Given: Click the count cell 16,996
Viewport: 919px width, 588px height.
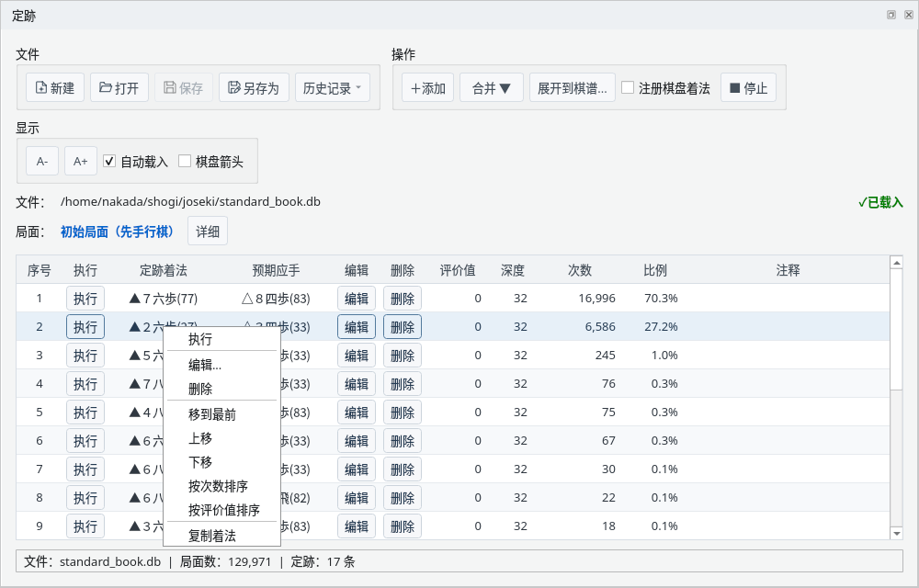Looking at the screenshot, I should (x=596, y=299).
